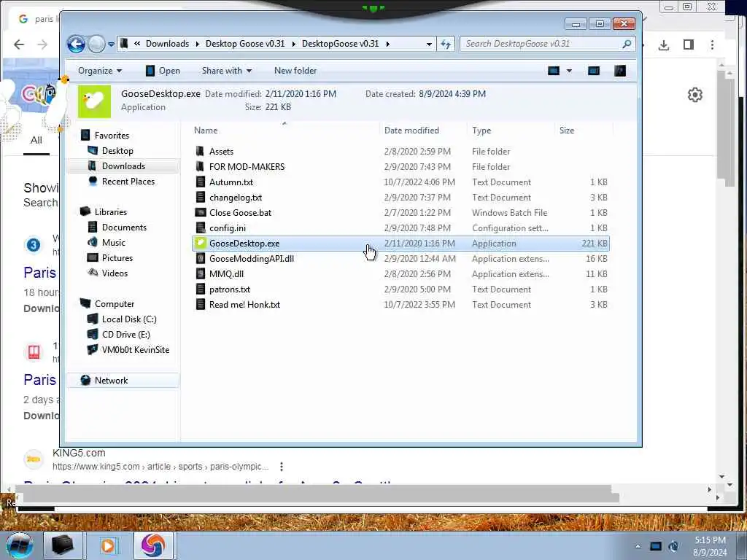
Task: Select the changelog.txt file icon
Action: [x=201, y=197]
